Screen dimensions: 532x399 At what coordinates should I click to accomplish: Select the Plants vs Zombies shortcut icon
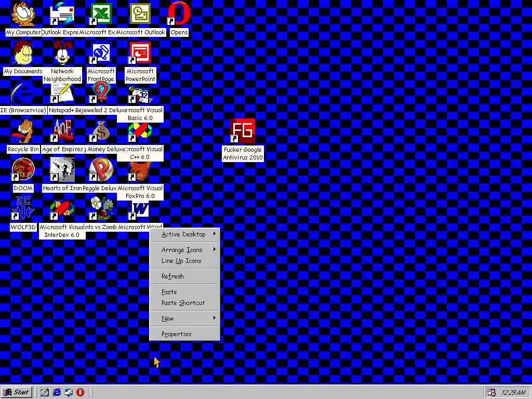(101, 208)
